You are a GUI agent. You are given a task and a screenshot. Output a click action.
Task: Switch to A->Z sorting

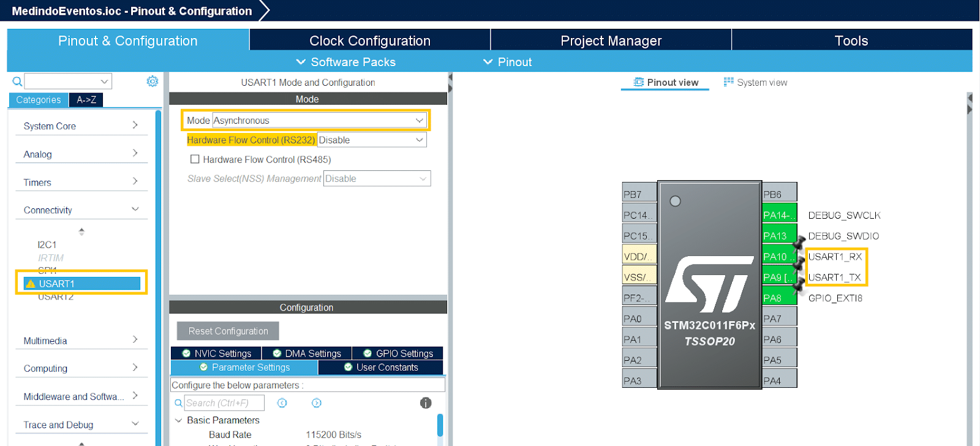86,100
